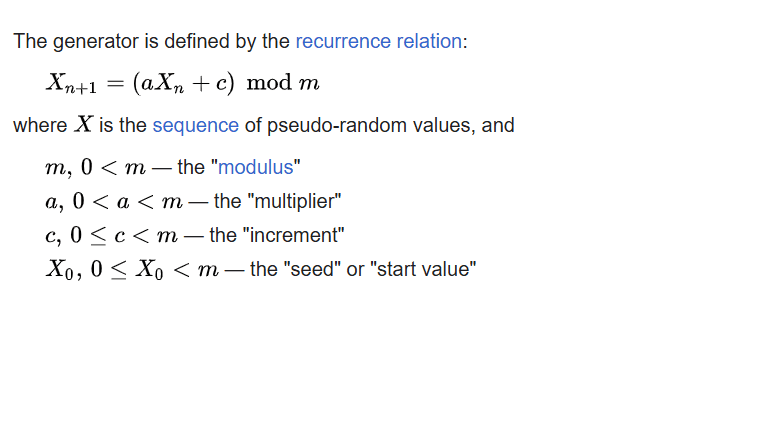Click the variable a starting the multiplier line

point(51,202)
